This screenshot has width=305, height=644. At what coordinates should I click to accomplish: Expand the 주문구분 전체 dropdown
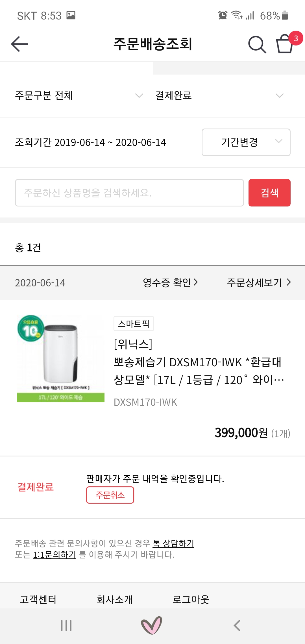[79, 95]
